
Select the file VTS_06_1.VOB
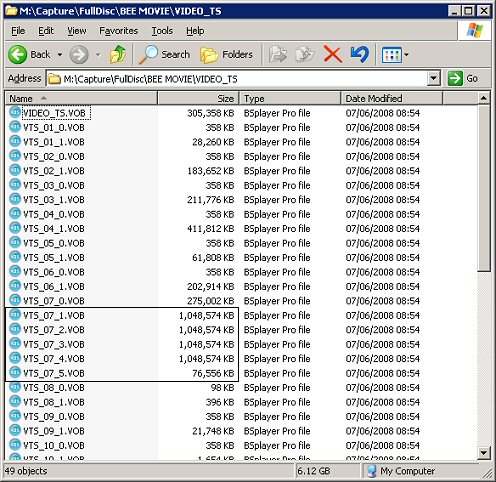pyautogui.click(x=54, y=286)
